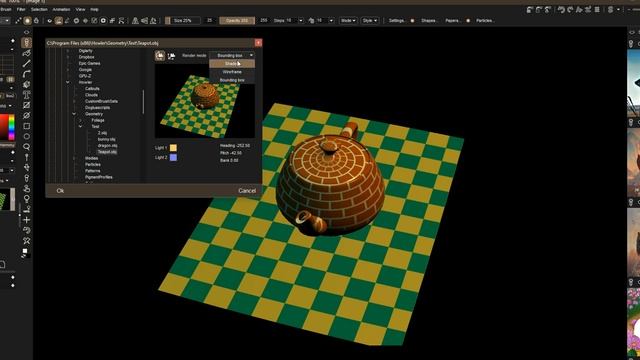The image size is (640, 360).
Task: Click the first icon of top-right toolbar group
Action: pyautogui.click(x=530, y=9)
